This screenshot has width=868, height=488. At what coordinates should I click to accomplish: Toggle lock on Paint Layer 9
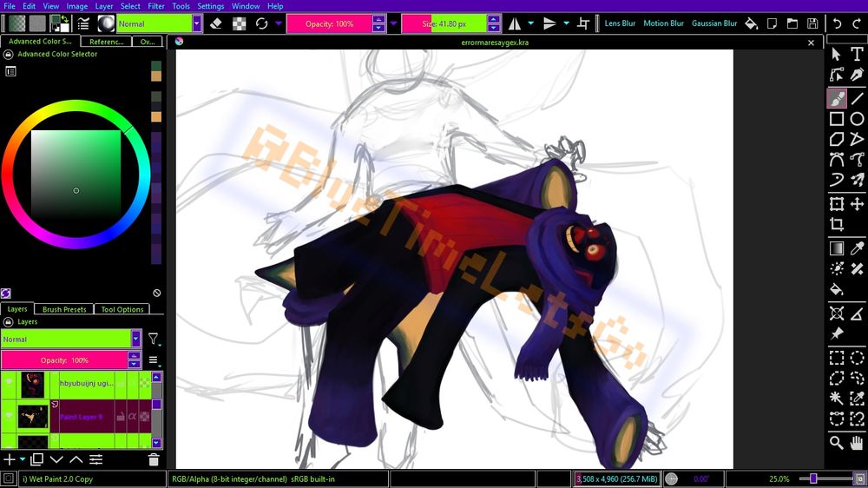click(x=120, y=417)
